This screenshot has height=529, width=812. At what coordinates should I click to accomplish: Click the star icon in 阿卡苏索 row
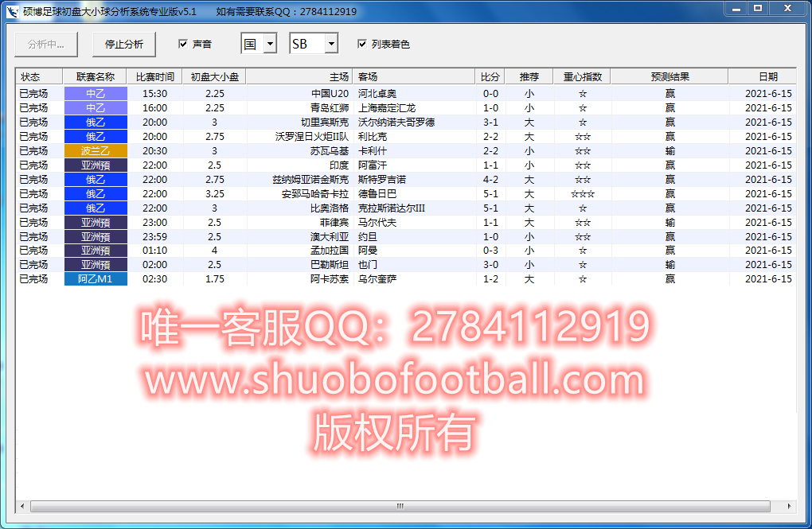tap(583, 279)
